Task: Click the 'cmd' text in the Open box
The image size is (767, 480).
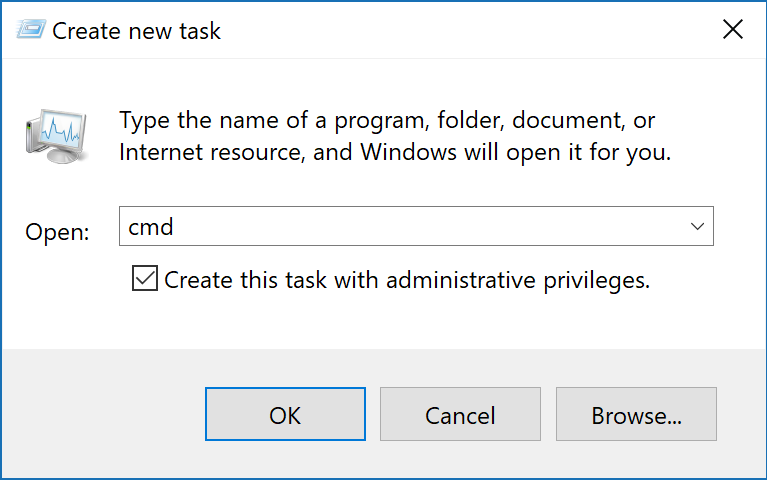Action: pyautogui.click(x=151, y=227)
